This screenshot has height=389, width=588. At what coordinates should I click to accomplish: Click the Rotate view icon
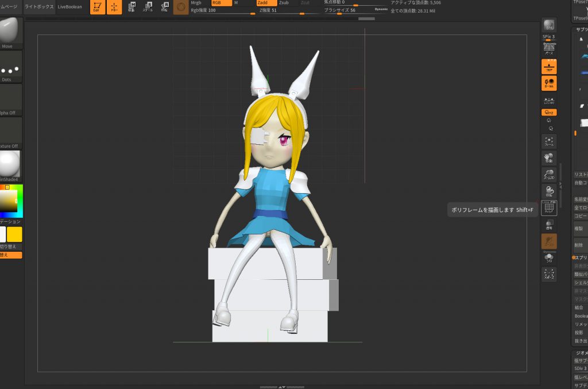point(550,191)
